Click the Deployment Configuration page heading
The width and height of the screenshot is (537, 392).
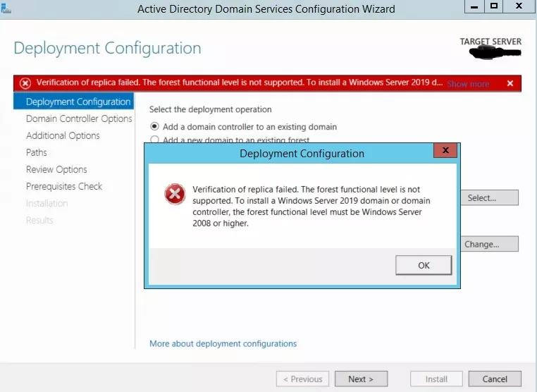(107, 48)
